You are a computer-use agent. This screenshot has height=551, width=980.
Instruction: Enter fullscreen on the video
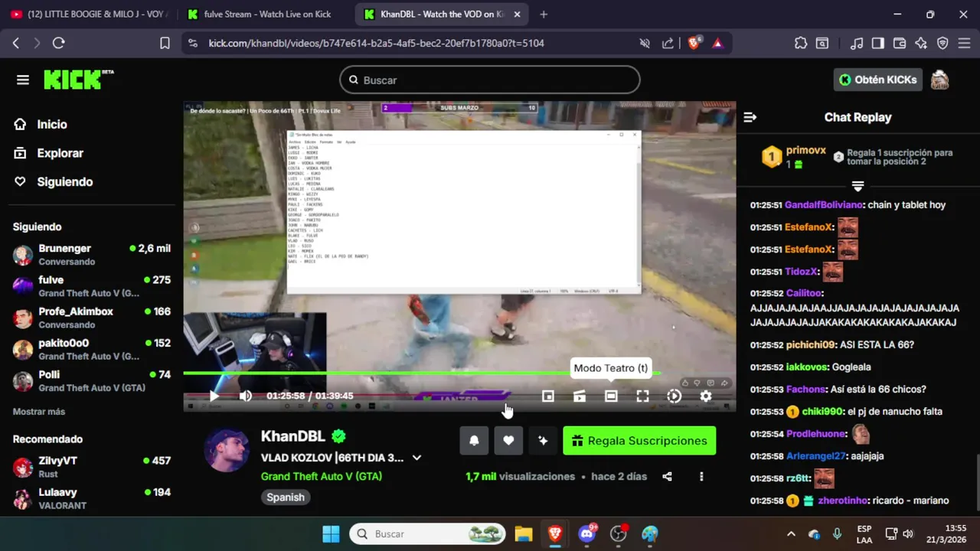(x=642, y=396)
